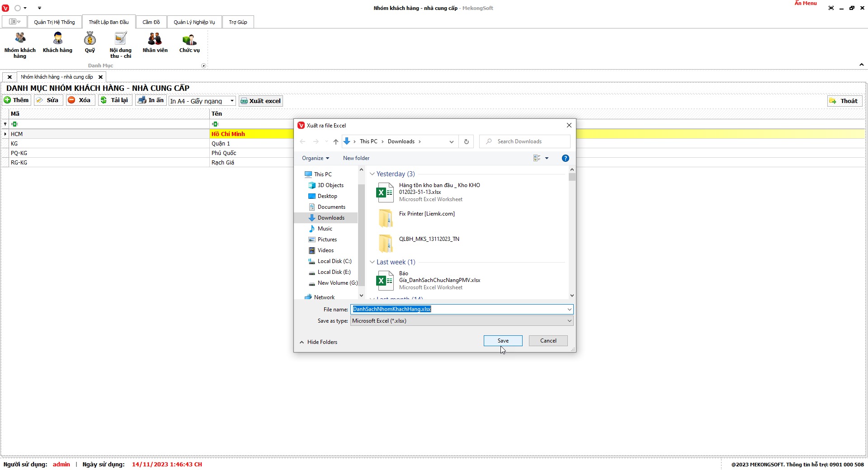Select the Hàng tồn kho ban đầu xlsx file
868x470 pixels.
tap(429, 192)
